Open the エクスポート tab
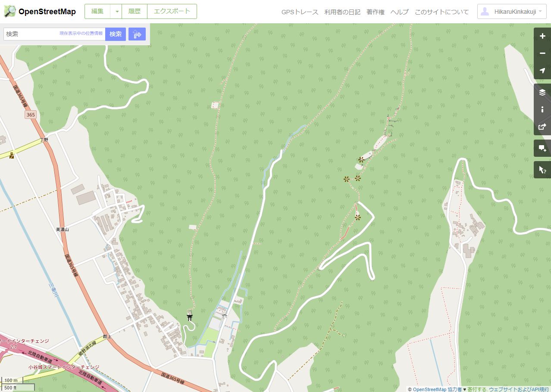The width and height of the screenshot is (551, 392). [x=172, y=12]
